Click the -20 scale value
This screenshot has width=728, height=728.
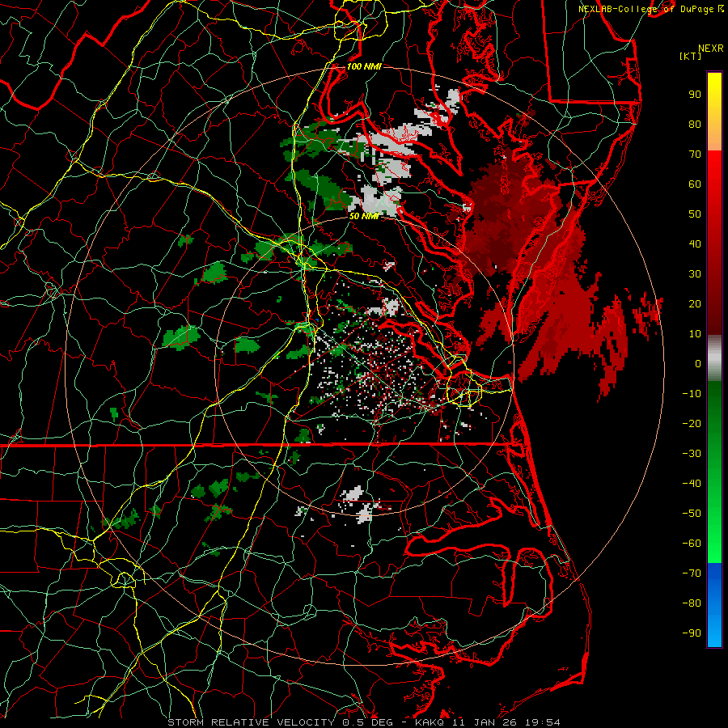pyautogui.click(x=692, y=423)
